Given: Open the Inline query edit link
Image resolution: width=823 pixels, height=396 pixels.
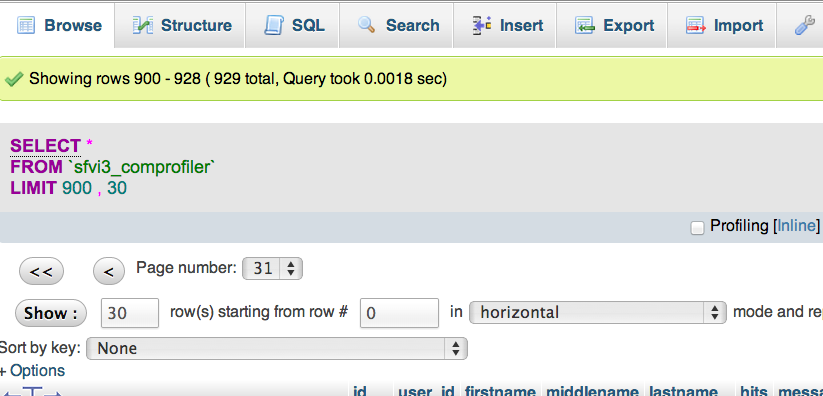Looking at the screenshot, I should click(797, 226).
